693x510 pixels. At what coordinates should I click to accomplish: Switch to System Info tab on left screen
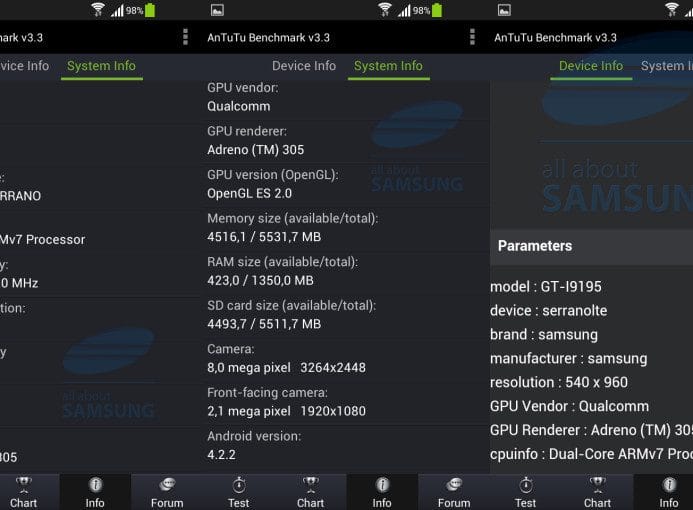point(101,66)
